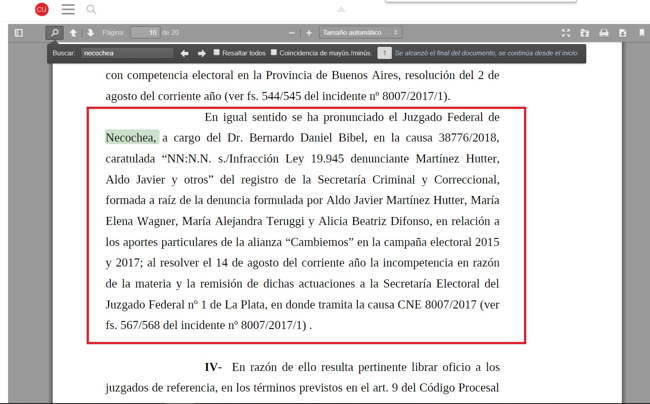Click the section heading IV-
Screen dimensions: 650x404
[213, 367]
